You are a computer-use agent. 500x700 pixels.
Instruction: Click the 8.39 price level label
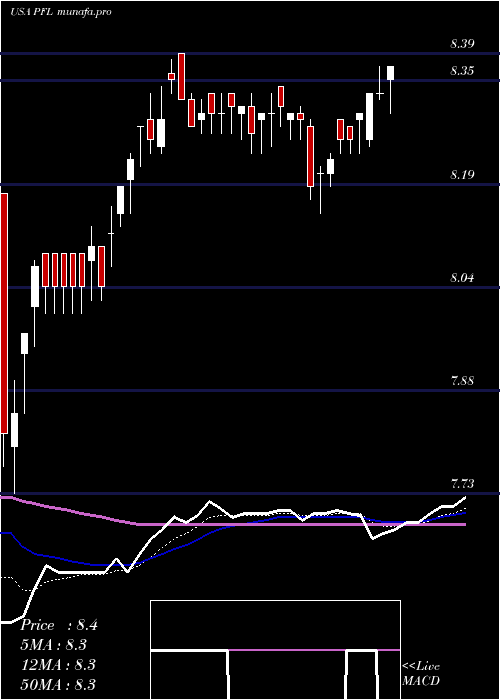coord(462,44)
